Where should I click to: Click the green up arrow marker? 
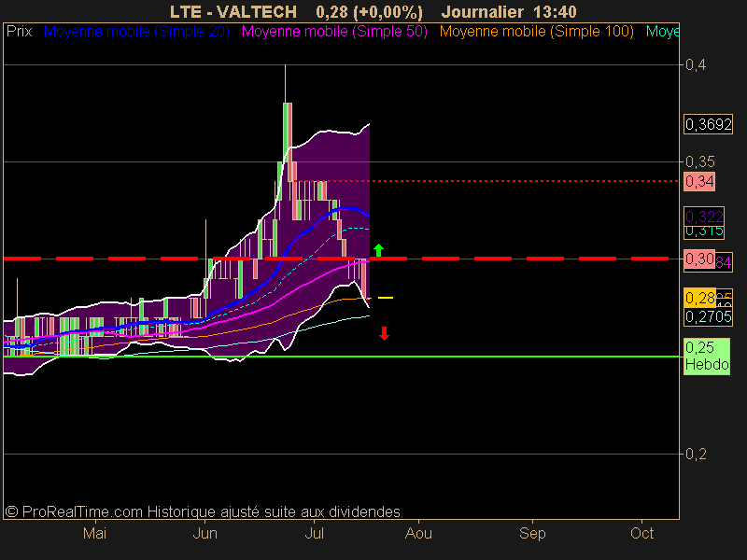click(378, 250)
